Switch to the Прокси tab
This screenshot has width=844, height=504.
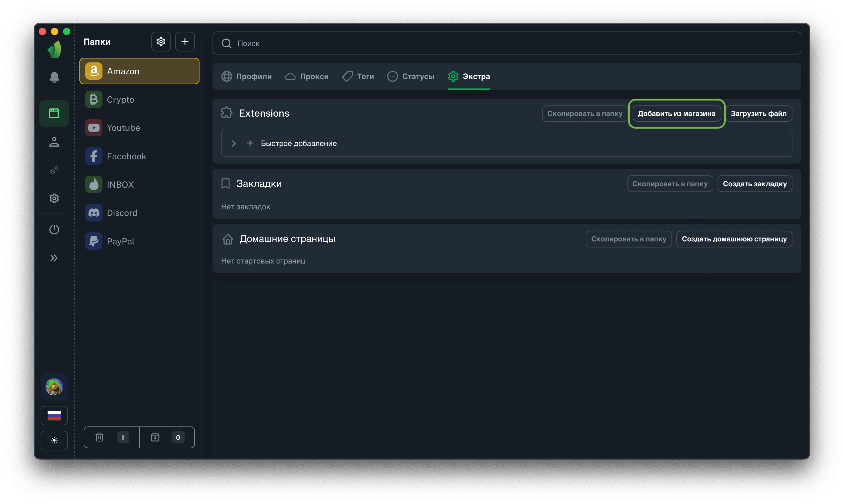pos(307,76)
